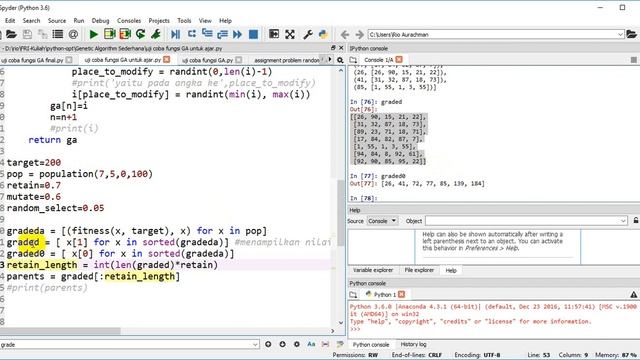This screenshot has width=640, height=360.
Task: Click the editor horizontal scrollbar
Action: click(x=60, y=331)
